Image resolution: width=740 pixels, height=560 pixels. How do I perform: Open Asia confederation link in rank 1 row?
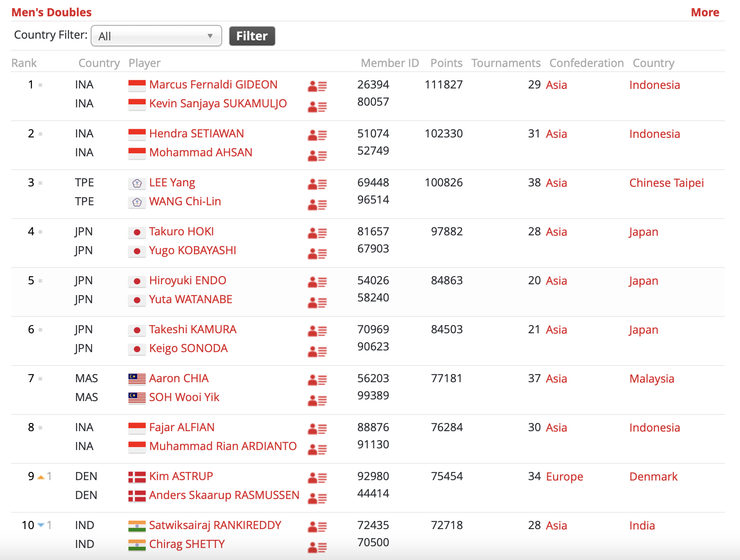tap(557, 85)
